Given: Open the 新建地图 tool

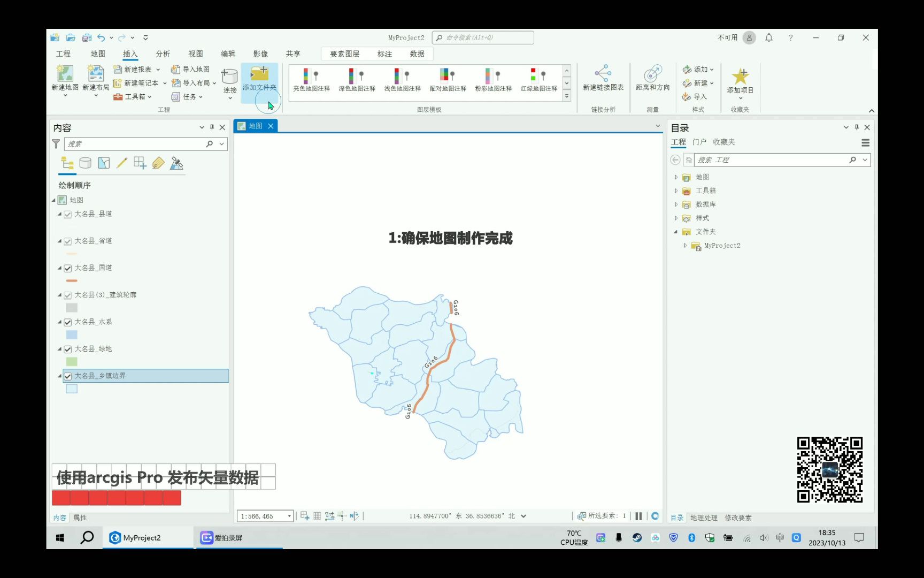Looking at the screenshot, I should coord(65,78).
